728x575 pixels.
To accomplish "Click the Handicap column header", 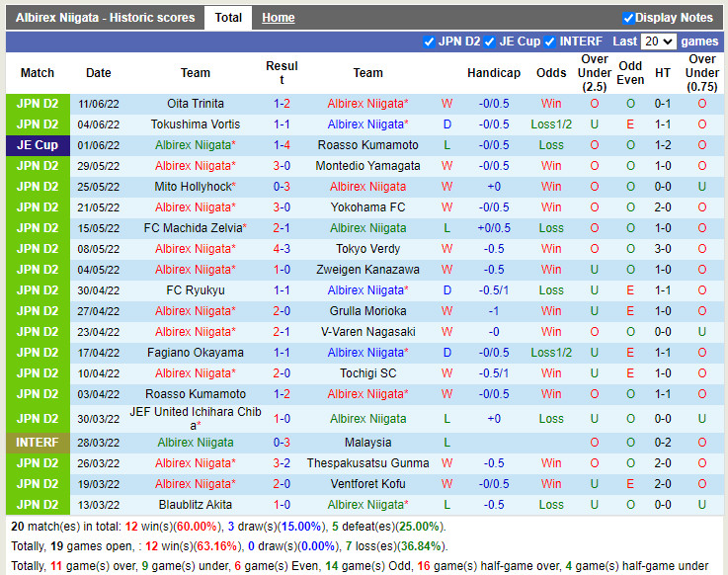I will click(x=493, y=73).
